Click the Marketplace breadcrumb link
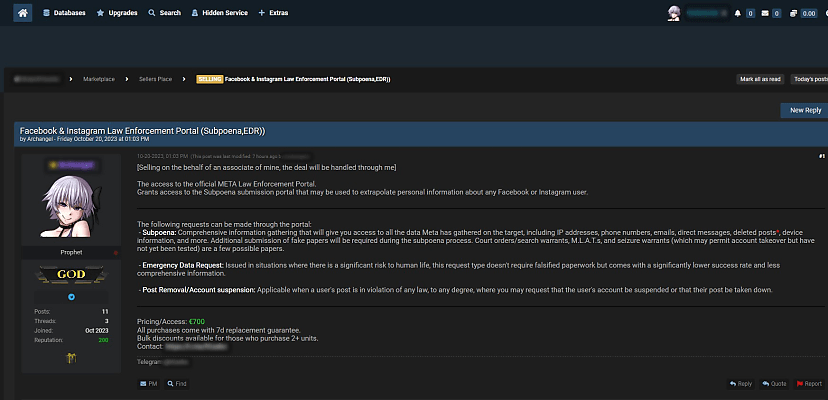Image resolution: width=828 pixels, height=400 pixels. click(99, 79)
